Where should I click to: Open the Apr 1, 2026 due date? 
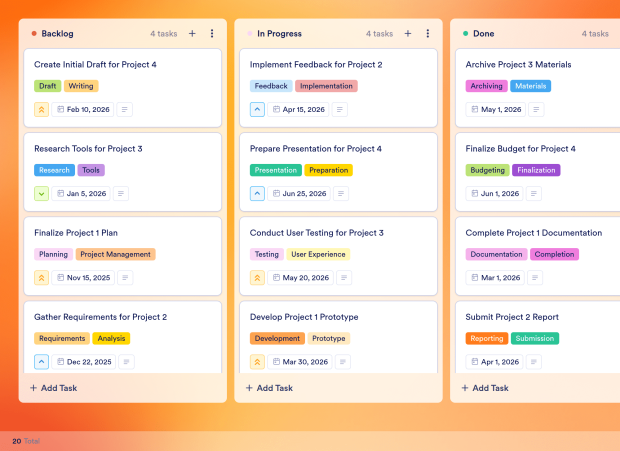pos(495,362)
